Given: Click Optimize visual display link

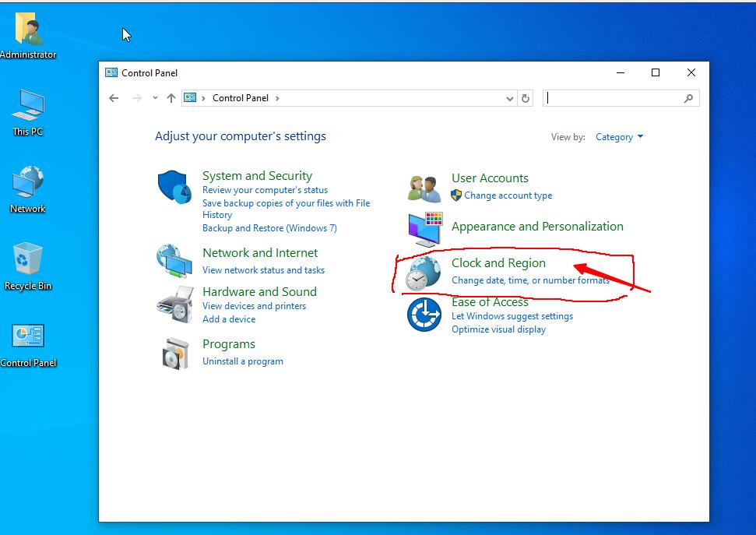Looking at the screenshot, I should coord(498,329).
